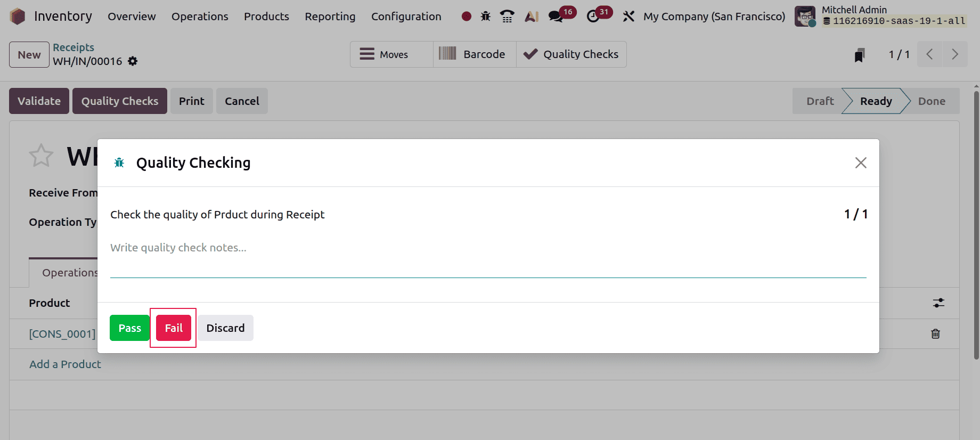Open conversations with 16 unread messages
Image resolution: width=980 pixels, height=440 pixels.
[x=562, y=15]
